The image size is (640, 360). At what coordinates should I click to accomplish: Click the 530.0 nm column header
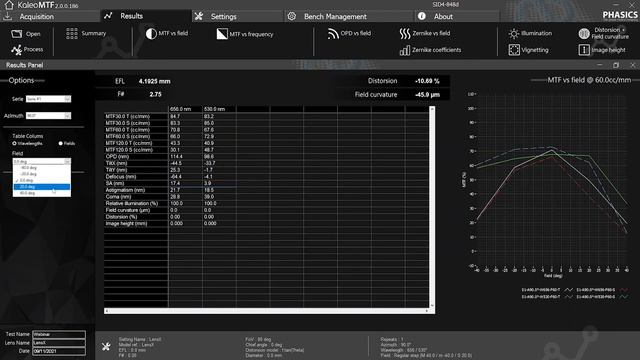pyautogui.click(x=214, y=109)
